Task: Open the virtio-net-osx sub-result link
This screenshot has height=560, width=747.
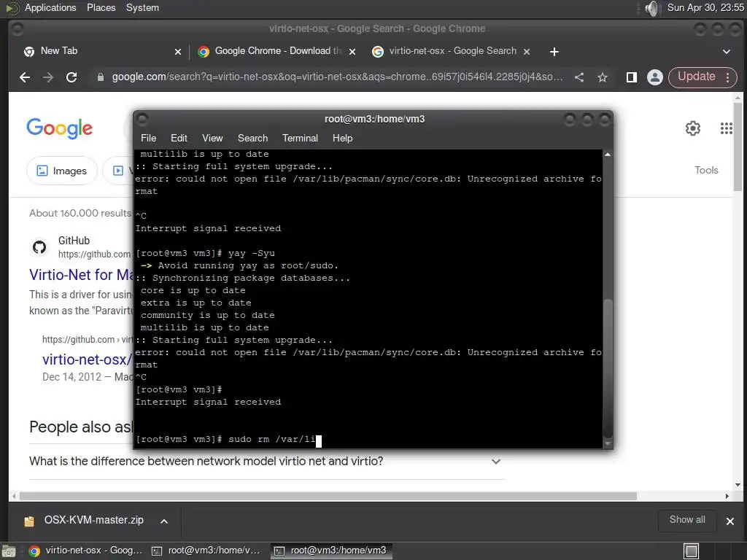Action: pos(87,359)
